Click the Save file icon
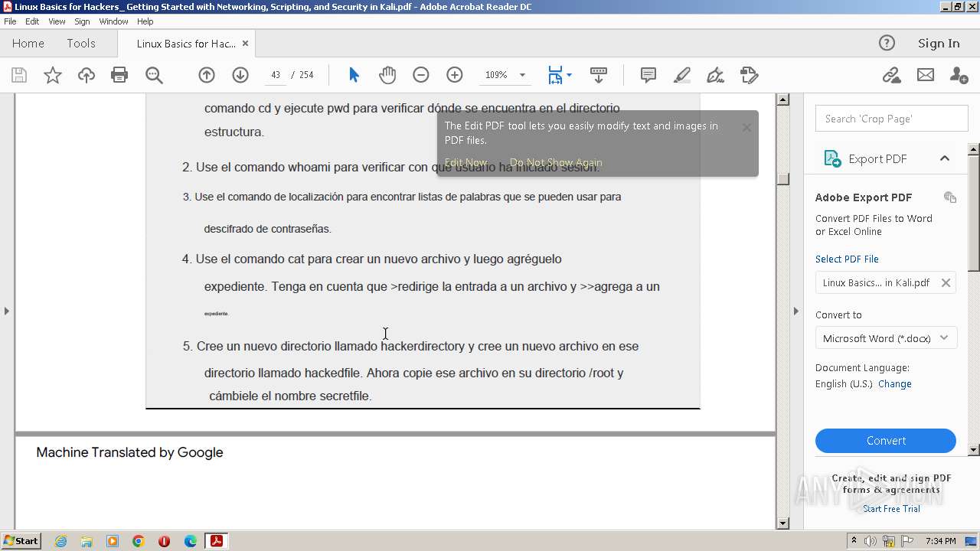Image resolution: width=980 pixels, height=551 pixels. pyautogui.click(x=19, y=75)
